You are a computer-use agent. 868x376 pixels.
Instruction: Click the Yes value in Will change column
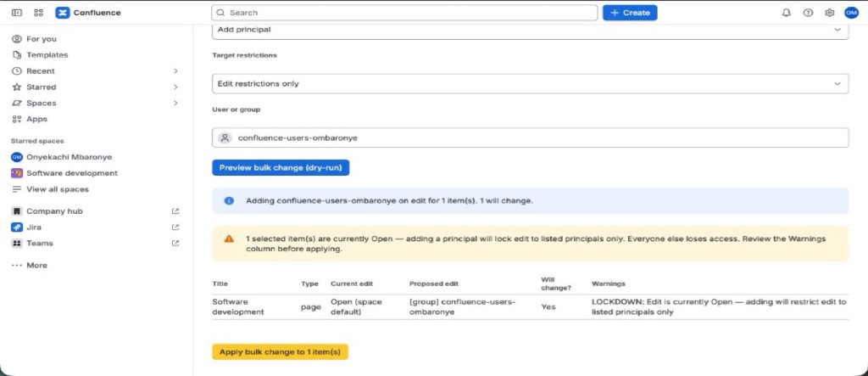548,306
